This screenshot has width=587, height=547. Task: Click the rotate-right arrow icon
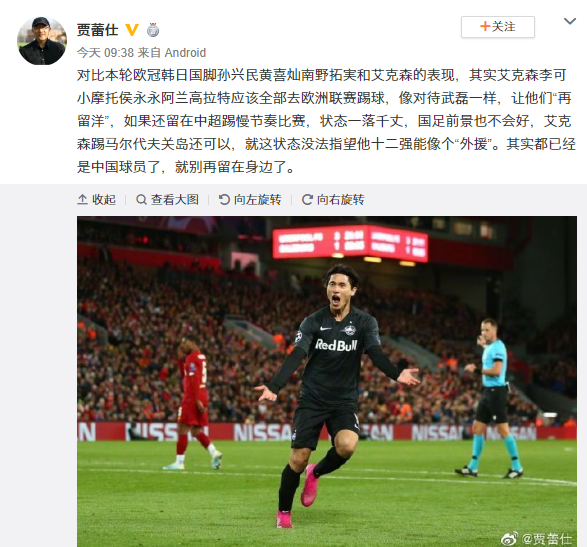pyautogui.click(x=307, y=200)
